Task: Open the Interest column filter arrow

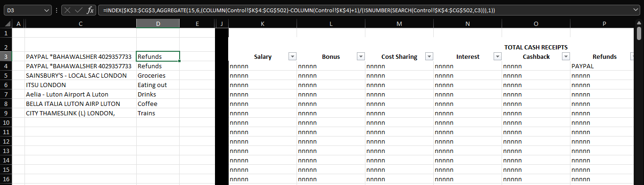Action: click(497, 56)
